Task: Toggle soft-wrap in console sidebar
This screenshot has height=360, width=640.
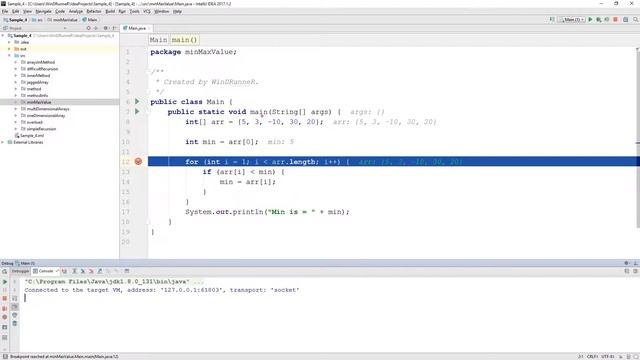Action: pyautogui.click(x=15, y=298)
